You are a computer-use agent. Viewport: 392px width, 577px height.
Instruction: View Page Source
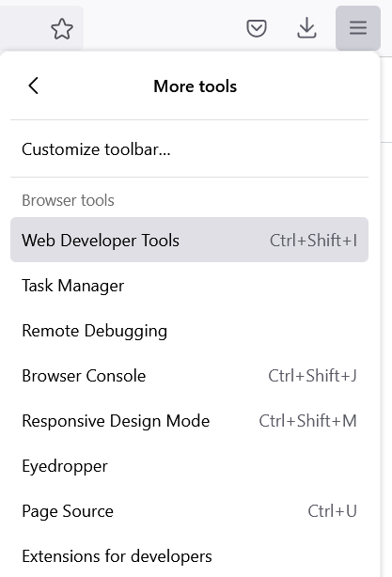pos(189,511)
